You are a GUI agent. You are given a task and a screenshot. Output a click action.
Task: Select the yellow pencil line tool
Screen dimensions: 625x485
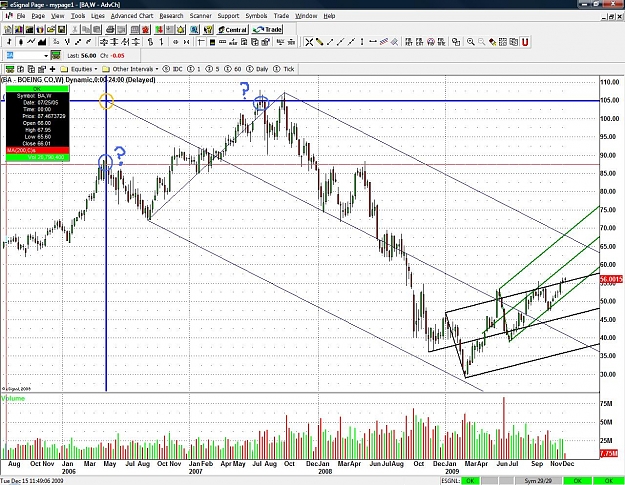point(319,42)
